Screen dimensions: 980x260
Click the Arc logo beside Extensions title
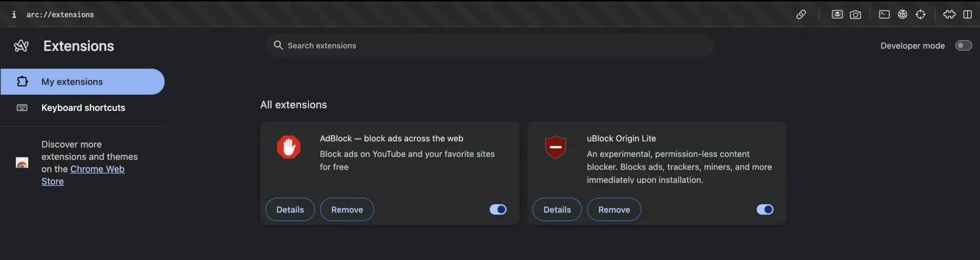pyautogui.click(x=21, y=46)
